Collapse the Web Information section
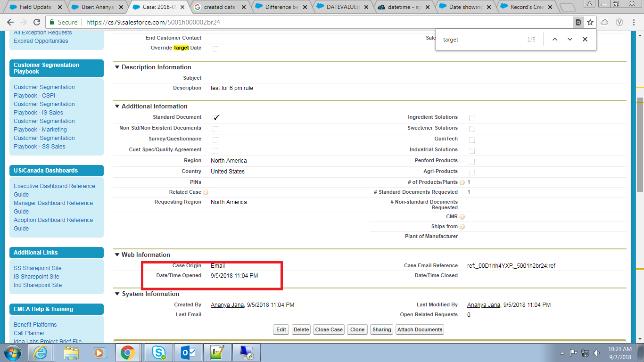This screenshot has width=644, height=362. [x=117, y=255]
